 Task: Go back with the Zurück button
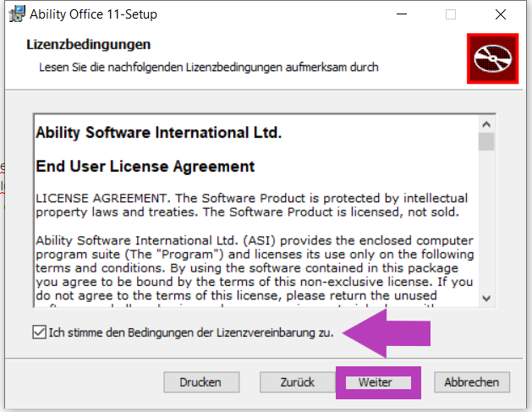pos(297,382)
